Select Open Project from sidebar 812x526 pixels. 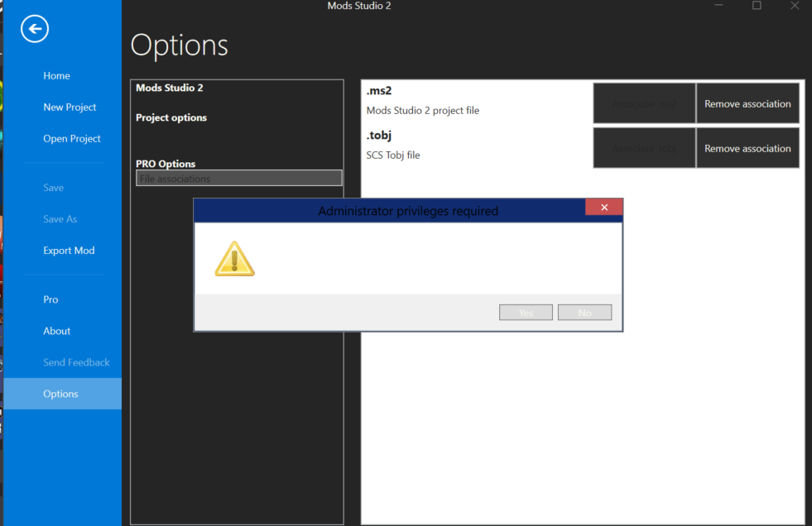(72, 138)
